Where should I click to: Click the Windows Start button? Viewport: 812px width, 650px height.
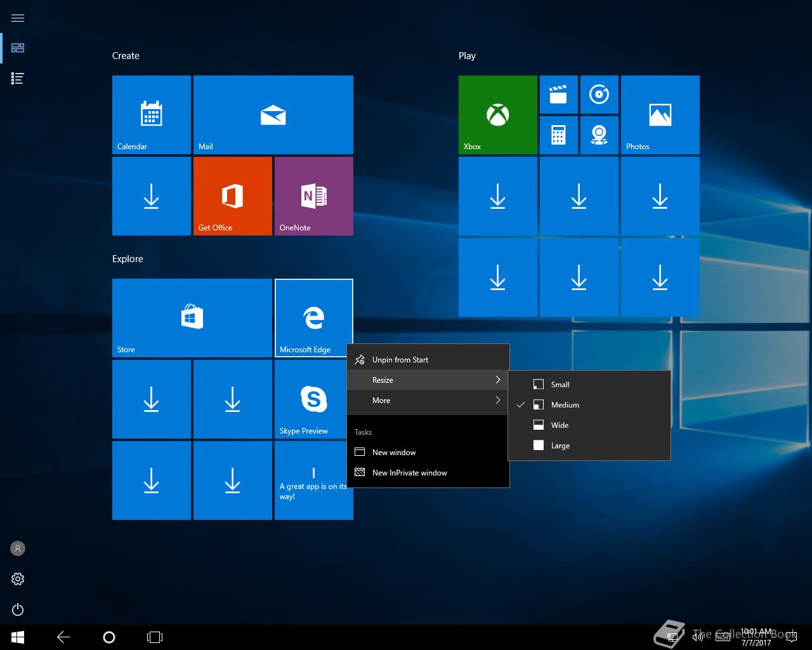(x=18, y=637)
